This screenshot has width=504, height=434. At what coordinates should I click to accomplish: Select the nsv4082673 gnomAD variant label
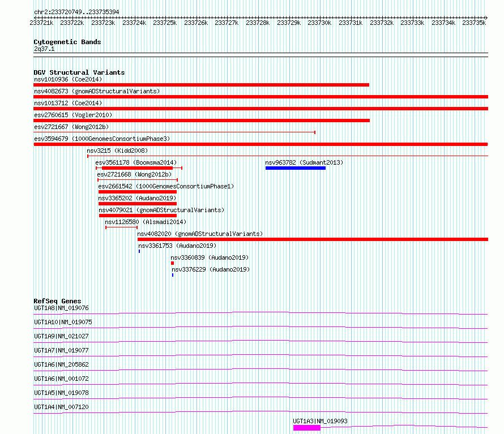[x=97, y=91]
